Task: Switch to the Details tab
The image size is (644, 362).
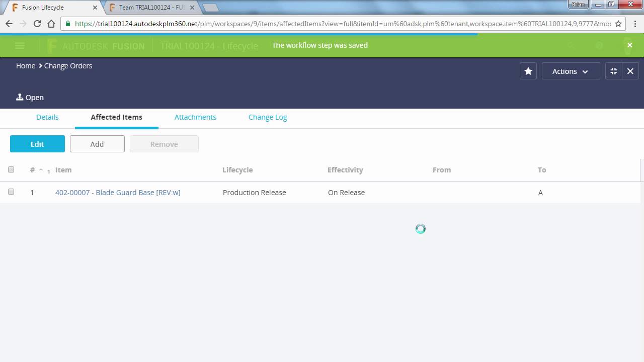Action: 47,117
